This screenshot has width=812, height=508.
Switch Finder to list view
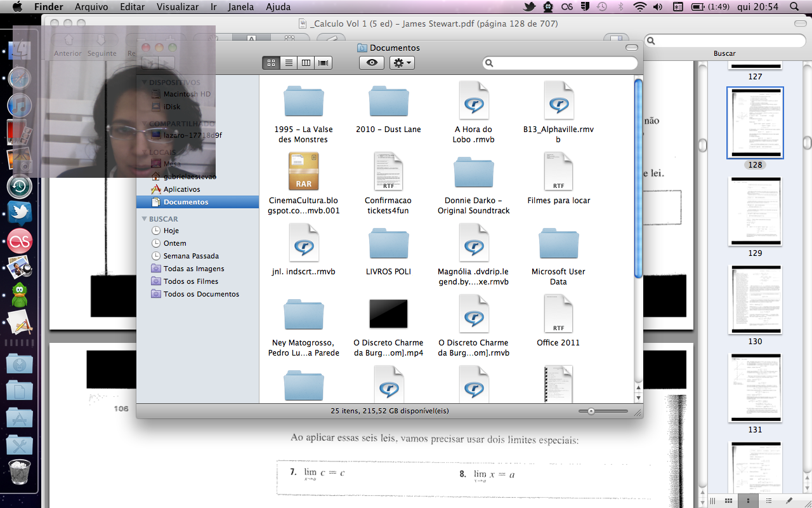(x=289, y=63)
